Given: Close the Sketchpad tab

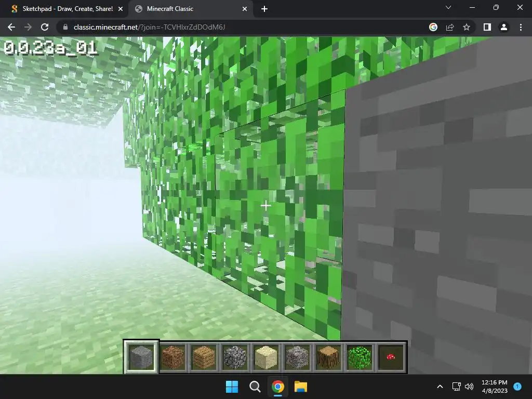Looking at the screenshot, I should (121, 9).
